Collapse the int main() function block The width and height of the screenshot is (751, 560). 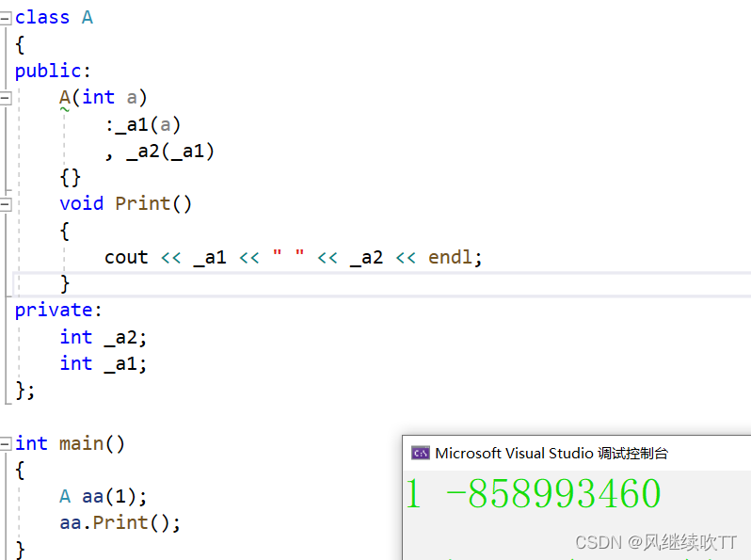6,444
